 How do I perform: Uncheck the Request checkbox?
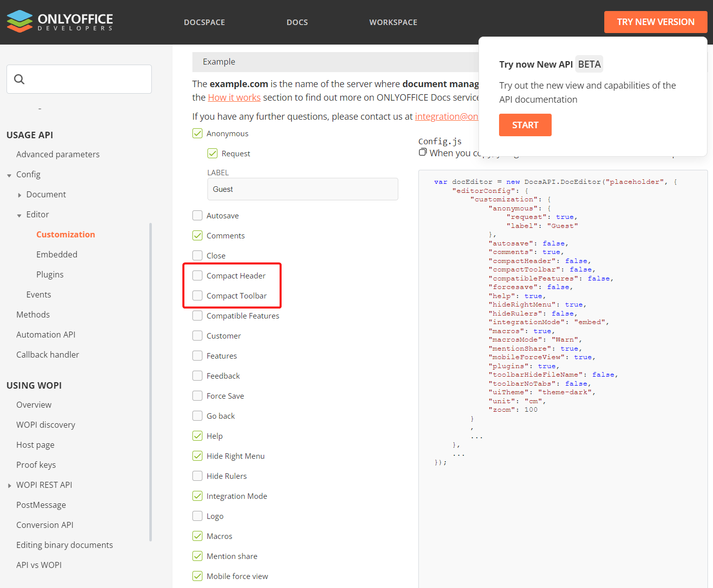[x=212, y=153]
